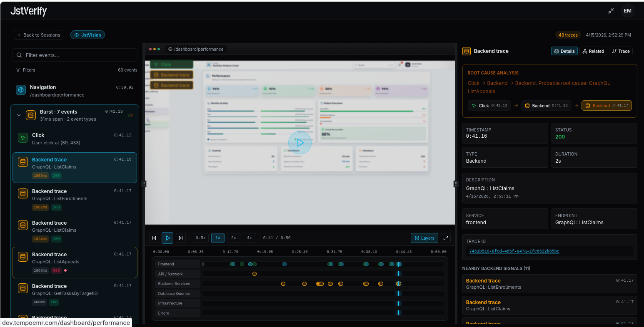Screen dimensions: 644x327
Task: Skip to previous event button
Action: click(x=154, y=238)
